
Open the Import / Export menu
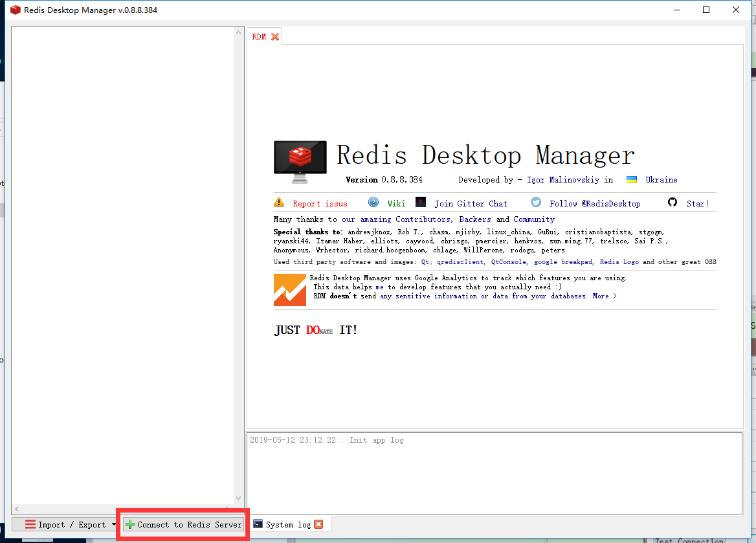(65, 524)
